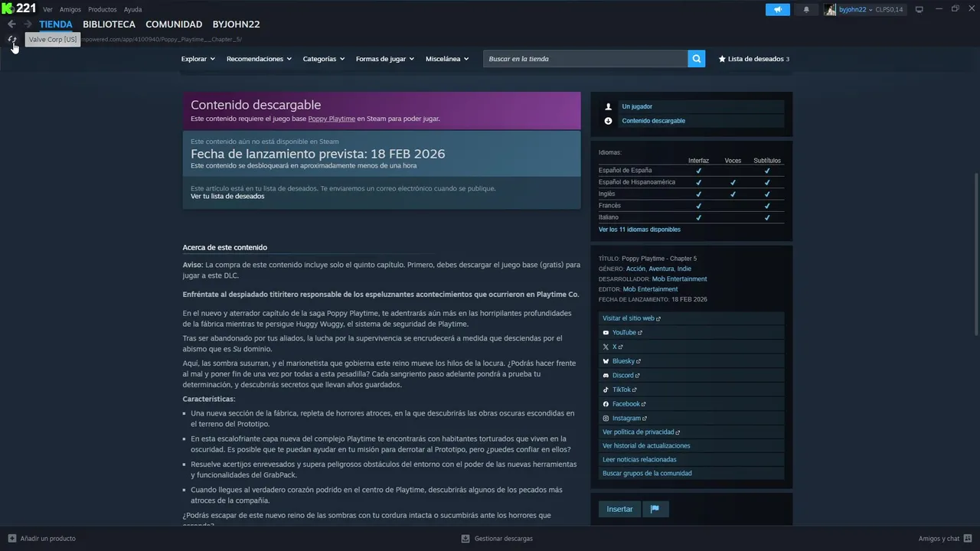The width and height of the screenshot is (980, 551).
Task: Open the BYJOHN22 profile tab
Action: pyautogui.click(x=237, y=24)
